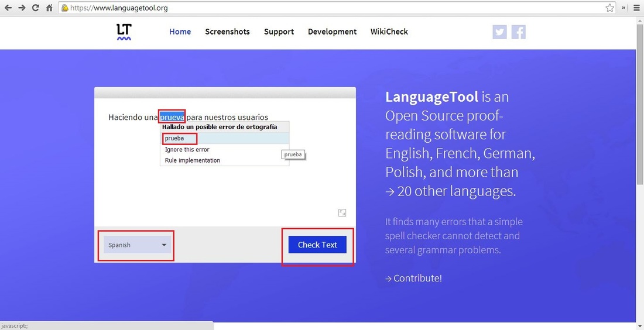Click the word 'usuarios' in the text box
Image resolution: width=644 pixels, height=330 pixels.
253,117
